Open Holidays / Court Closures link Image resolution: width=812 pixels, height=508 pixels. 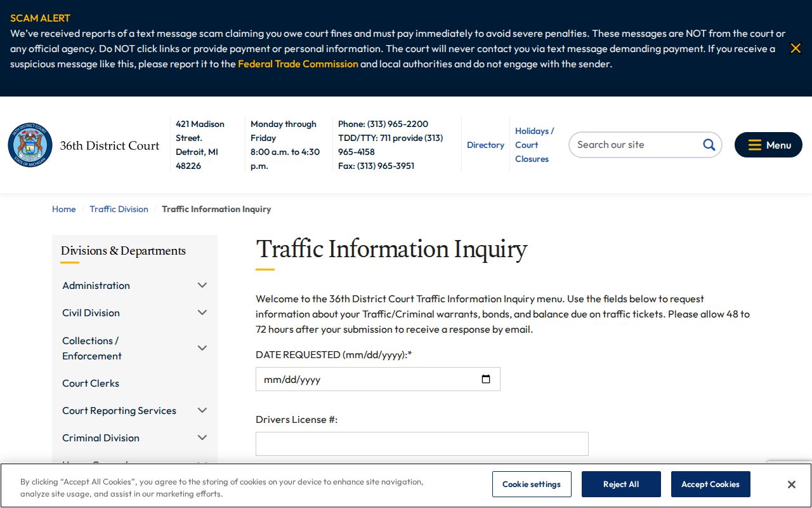pos(534,145)
